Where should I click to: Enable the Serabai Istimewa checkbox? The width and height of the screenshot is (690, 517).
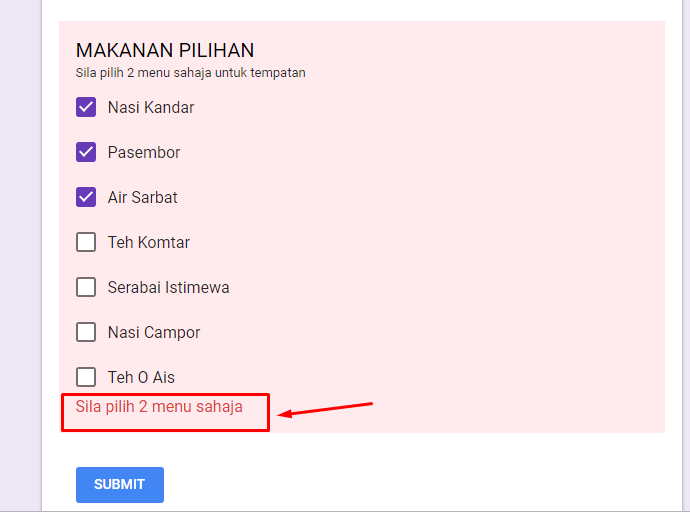86,287
